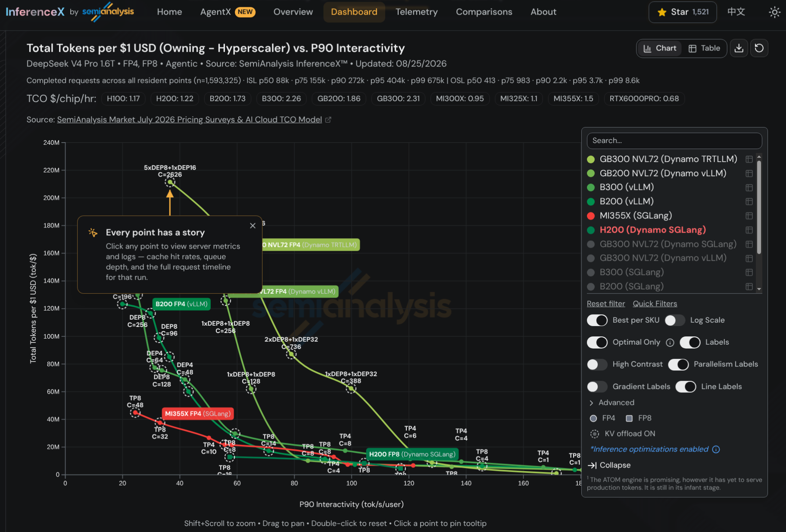This screenshot has width=786, height=532.
Task: Open the external link icon beside the source
Action: (x=328, y=120)
